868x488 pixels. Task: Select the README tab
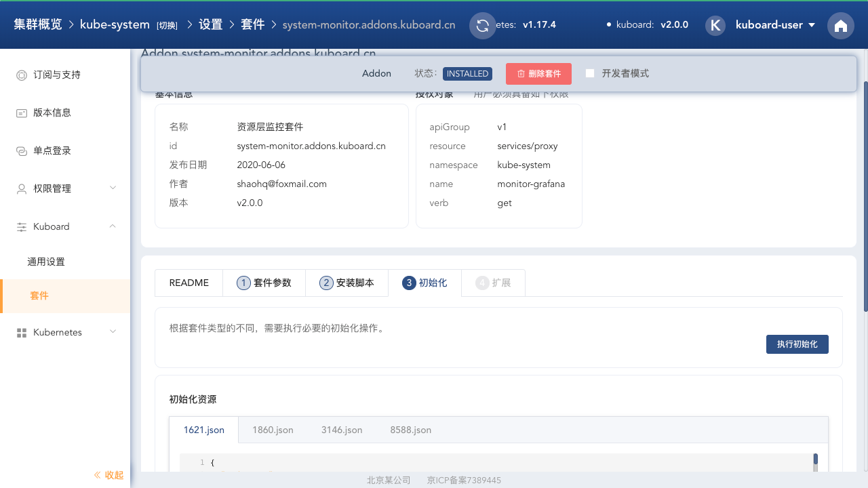(x=189, y=283)
